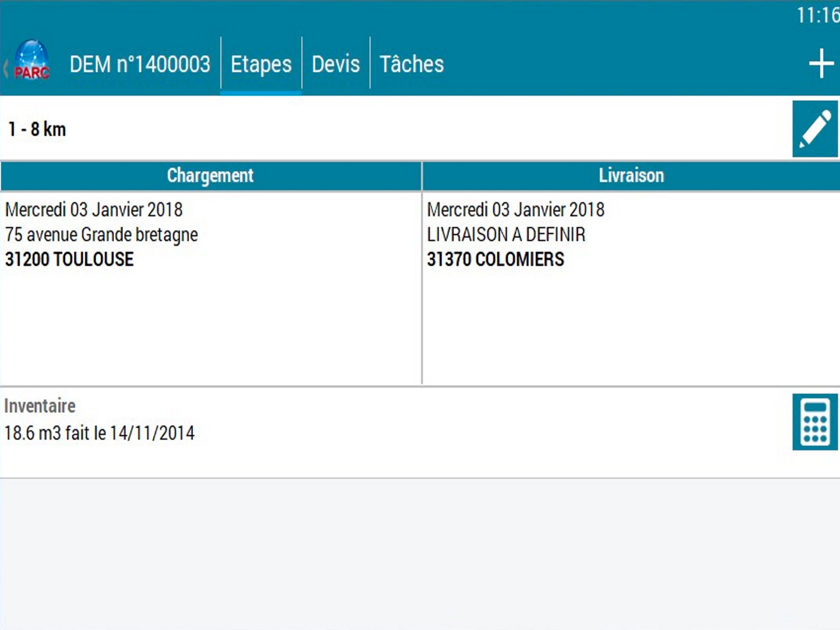
Task: Select 31200 TOULOUSE loading city
Action: point(69,259)
